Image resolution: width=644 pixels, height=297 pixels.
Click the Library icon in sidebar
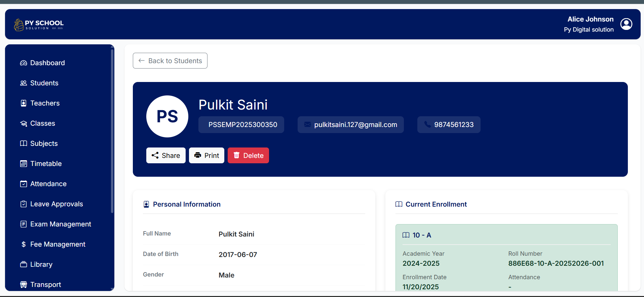(24, 264)
